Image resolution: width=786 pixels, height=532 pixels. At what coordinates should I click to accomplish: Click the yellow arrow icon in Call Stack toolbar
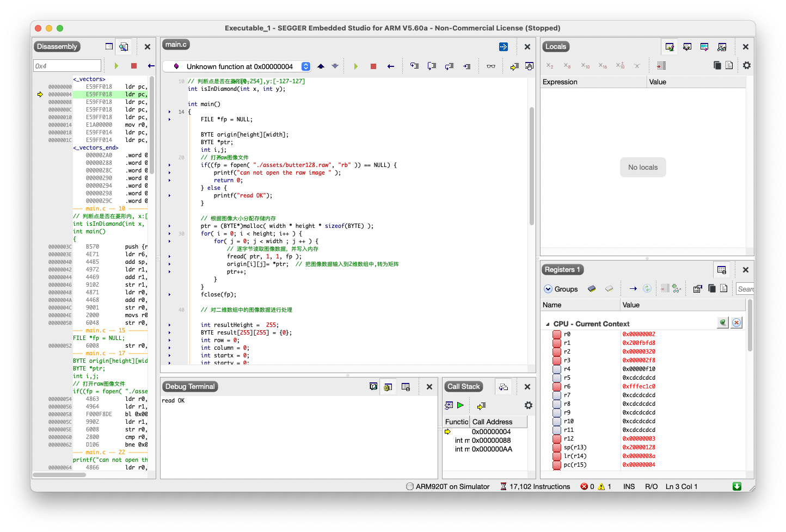481,406
